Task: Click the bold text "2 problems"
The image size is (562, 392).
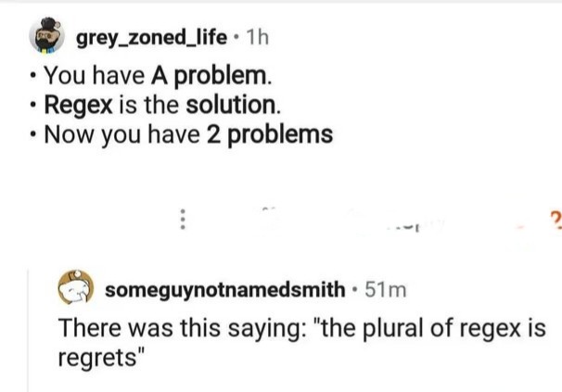Action: pyautogui.click(x=270, y=135)
